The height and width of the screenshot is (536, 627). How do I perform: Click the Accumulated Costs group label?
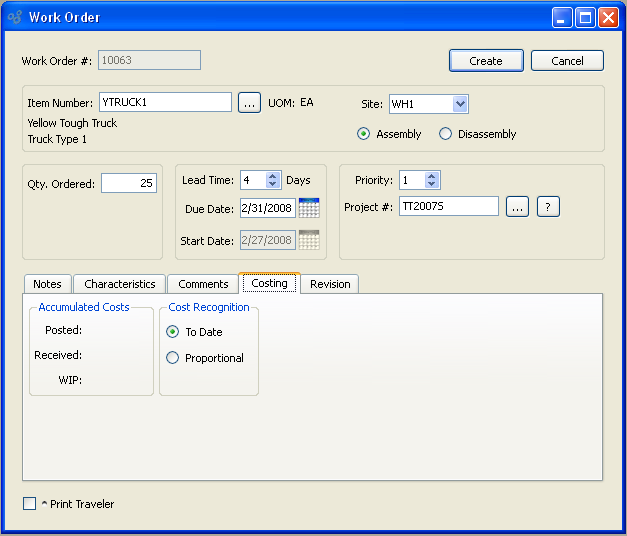pos(84,307)
